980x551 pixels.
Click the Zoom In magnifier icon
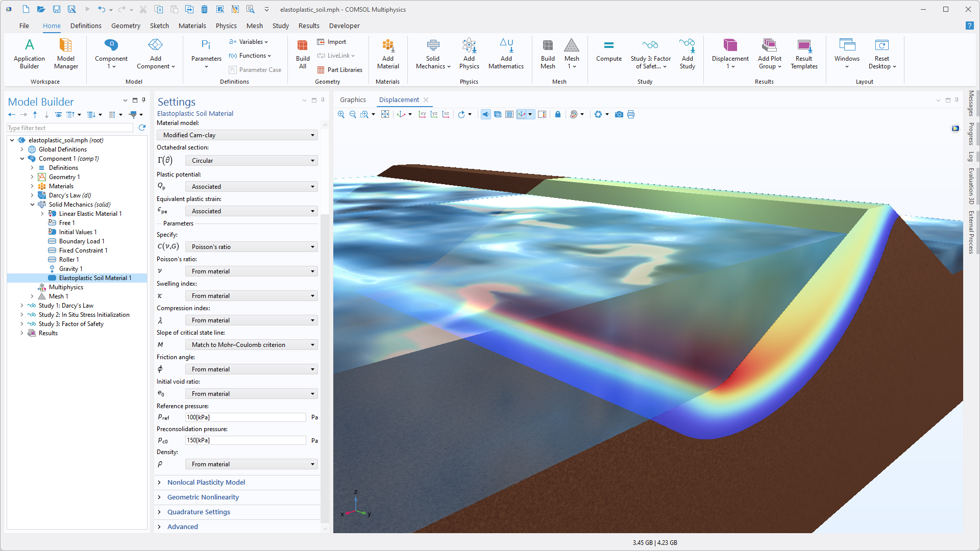[x=341, y=114]
